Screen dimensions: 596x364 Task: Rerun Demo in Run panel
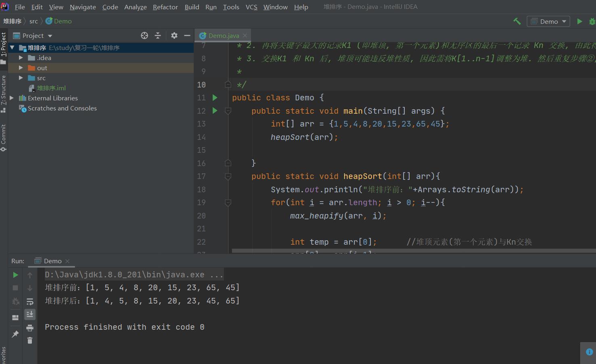(x=15, y=275)
